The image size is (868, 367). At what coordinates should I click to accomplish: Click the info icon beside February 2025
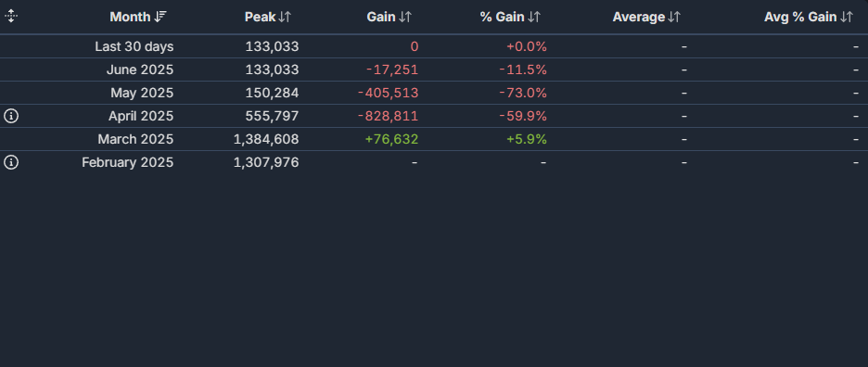(x=11, y=162)
